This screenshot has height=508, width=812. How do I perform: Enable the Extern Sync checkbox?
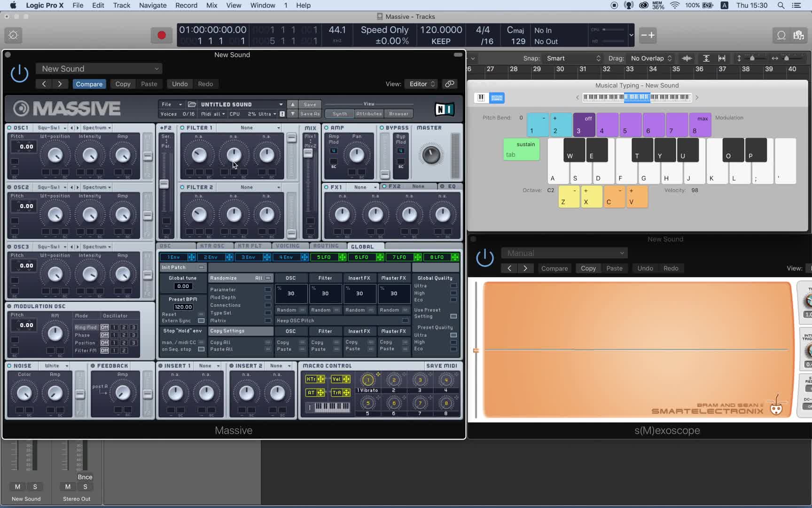201,321
